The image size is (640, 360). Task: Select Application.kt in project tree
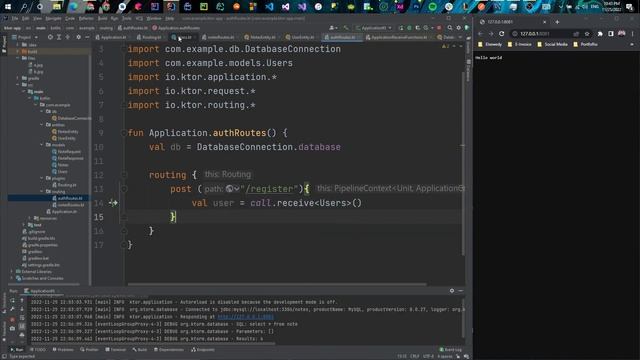62,211
